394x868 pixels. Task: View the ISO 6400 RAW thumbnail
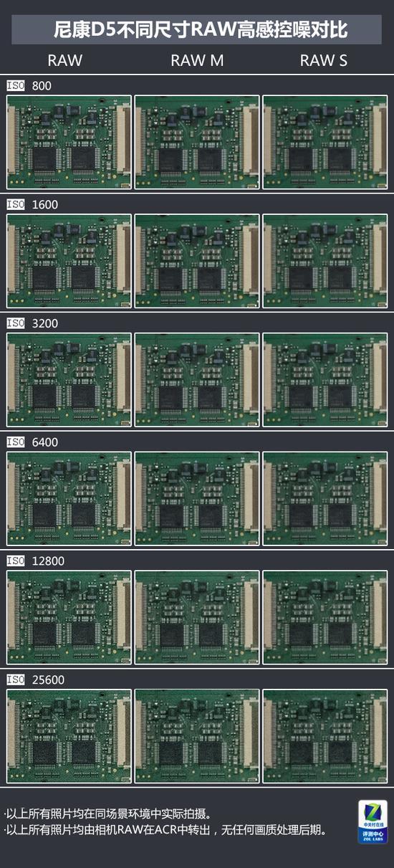(69, 499)
